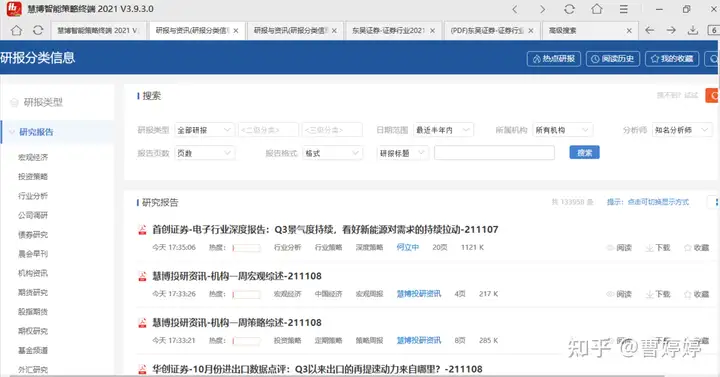720x377 pixels.
Task: Select 投资策略 in the sidebar
Action: point(33,177)
